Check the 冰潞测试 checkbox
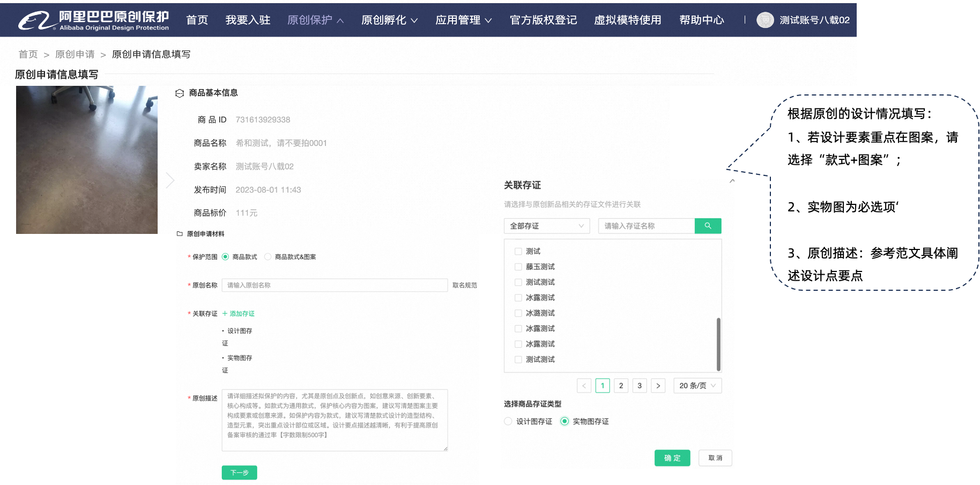The width and height of the screenshot is (980, 485). point(518,313)
